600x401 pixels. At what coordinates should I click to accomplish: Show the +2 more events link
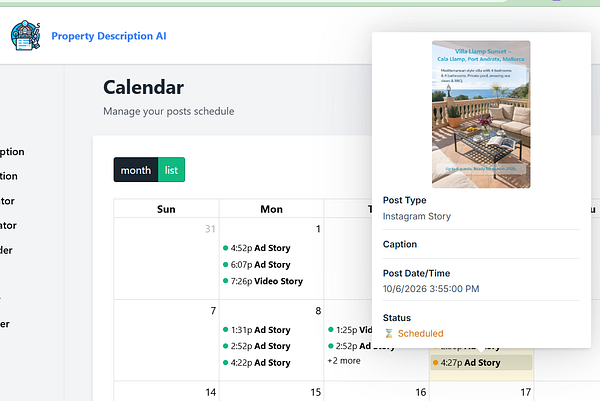344,361
